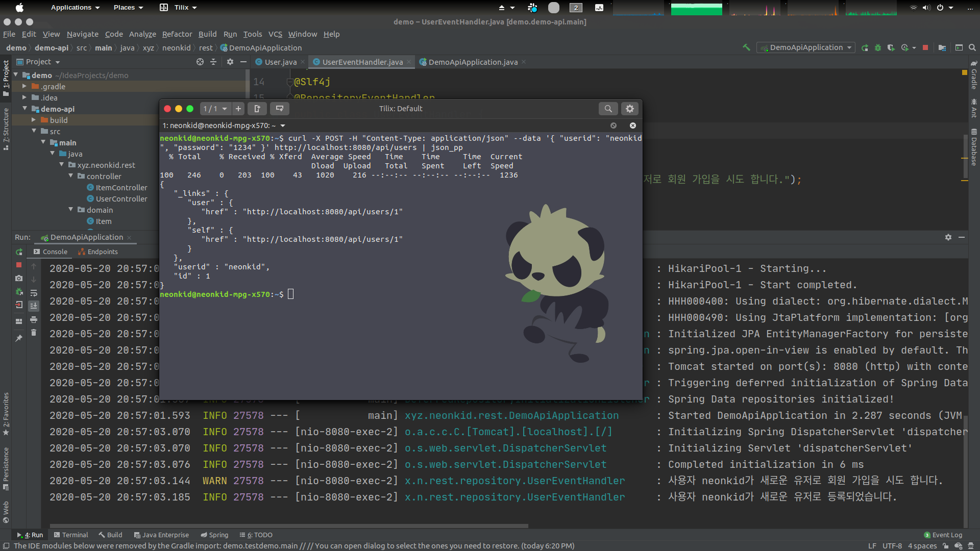Image resolution: width=980 pixels, height=551 pixels.
Task: Switch to the User.java editor tab
Action: tap(280, 62)
